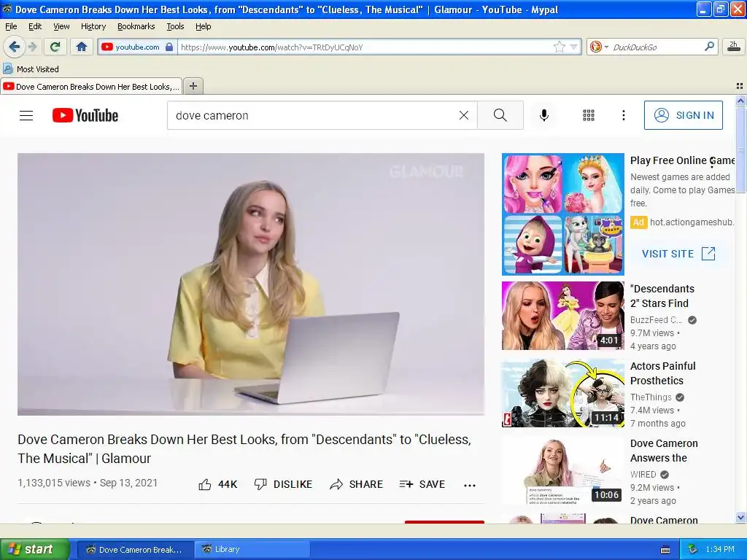Open the Help menu

(204, 26)
